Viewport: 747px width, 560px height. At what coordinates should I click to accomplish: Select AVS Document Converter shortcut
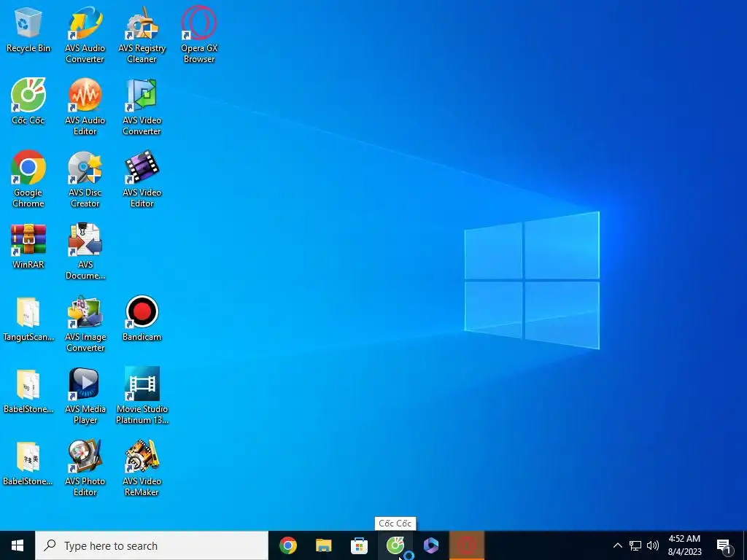(85, 252)
